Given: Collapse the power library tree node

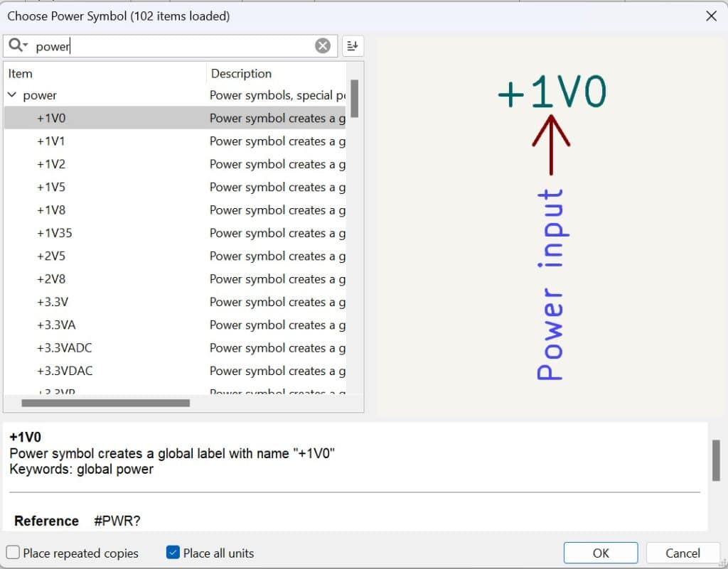Looking at the screenshot, I should click(x=12, y=94).
